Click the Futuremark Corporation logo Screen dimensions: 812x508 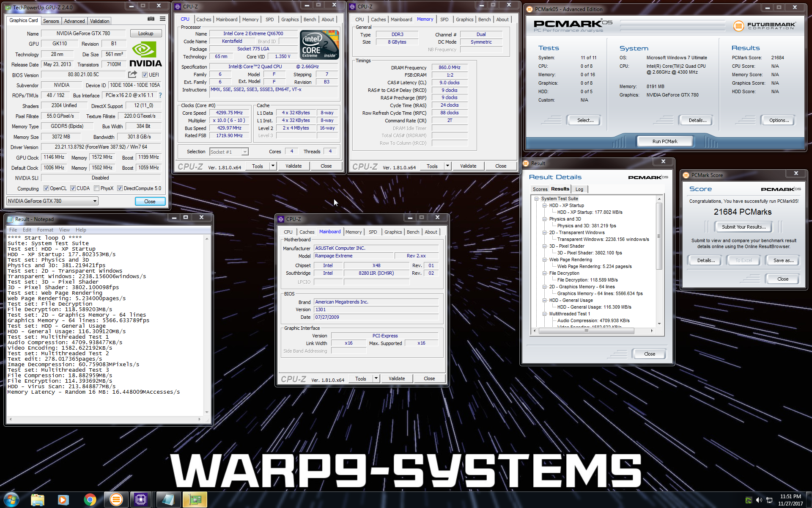coord(765,26)
